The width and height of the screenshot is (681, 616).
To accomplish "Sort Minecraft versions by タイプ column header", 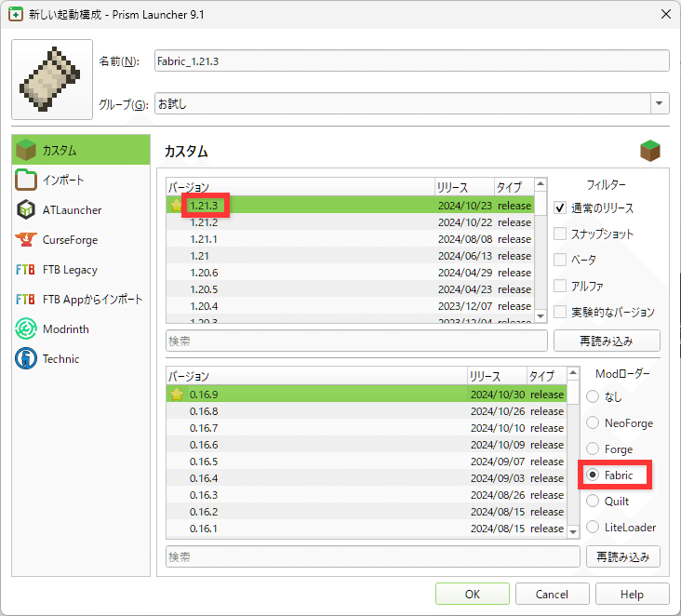I will click(x=514, y=187).
